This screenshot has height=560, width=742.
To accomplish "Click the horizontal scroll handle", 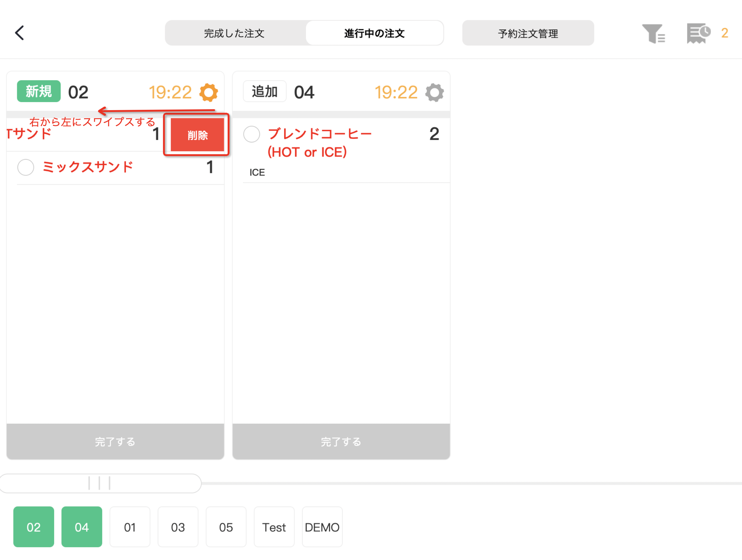I will (100, 483).
